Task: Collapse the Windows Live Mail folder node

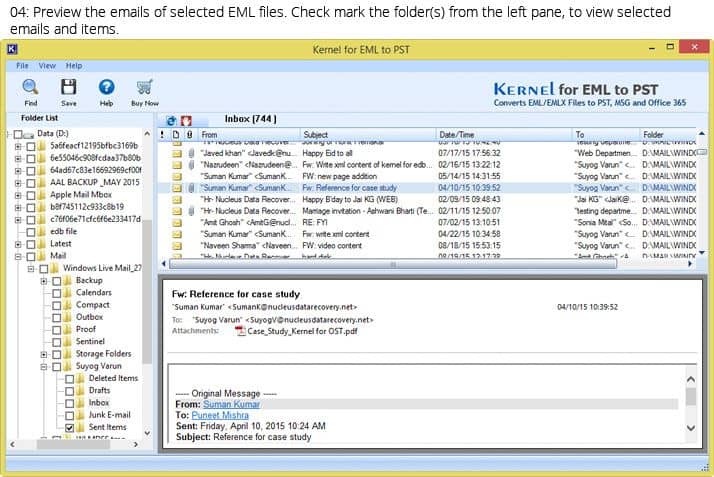Action: pyautogui.click(x=31, y=269)
